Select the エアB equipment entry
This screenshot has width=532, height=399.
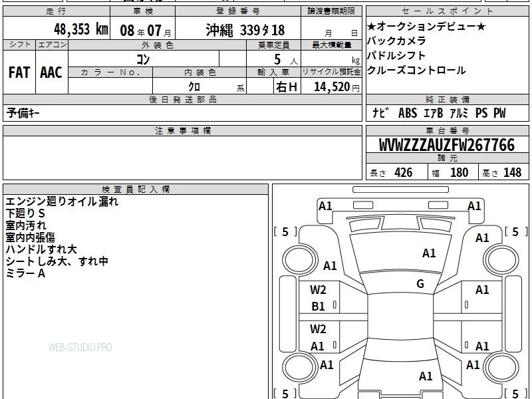[x=434, y=113]
